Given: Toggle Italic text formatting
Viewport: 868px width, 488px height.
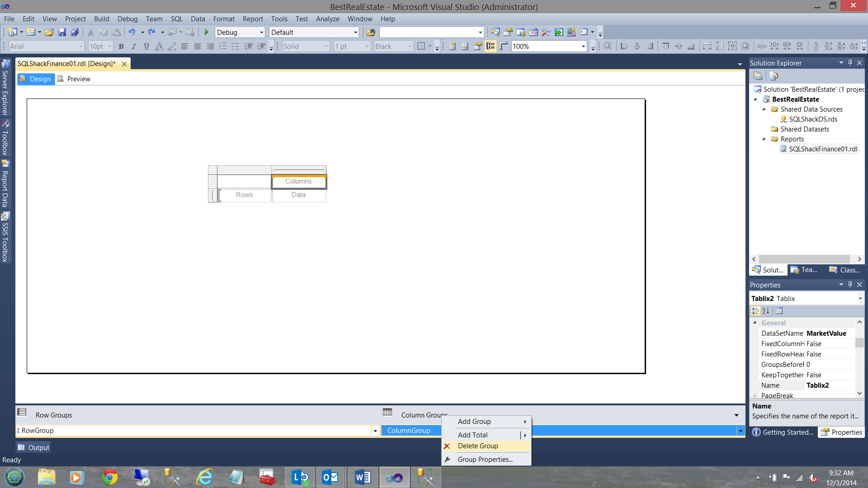Looking at the screenshot, I should point(134,46).
